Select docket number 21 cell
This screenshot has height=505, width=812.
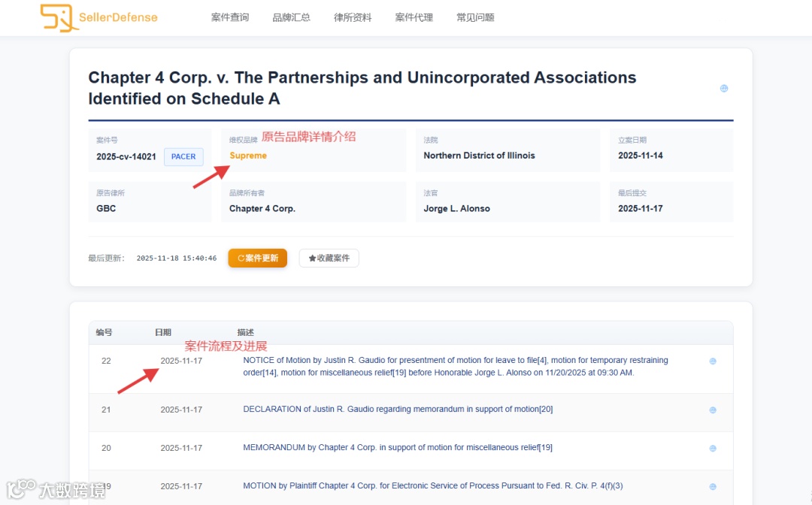(106, 410)
